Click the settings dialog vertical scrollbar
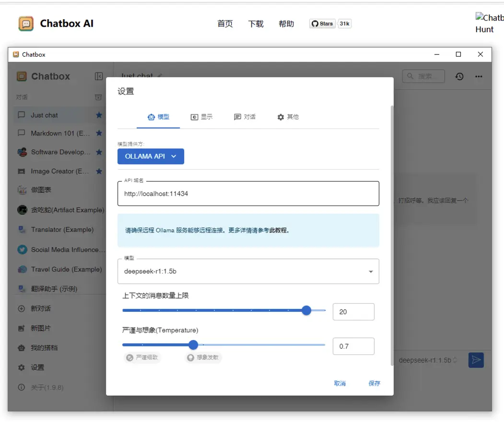The image size is (504, 422). point(392,235)
